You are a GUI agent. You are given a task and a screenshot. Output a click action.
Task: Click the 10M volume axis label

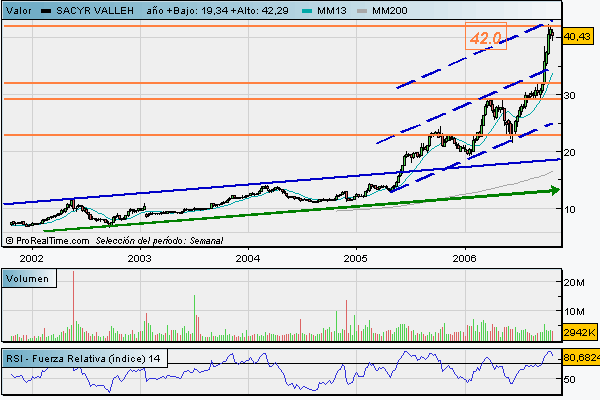tap(574, 312)
